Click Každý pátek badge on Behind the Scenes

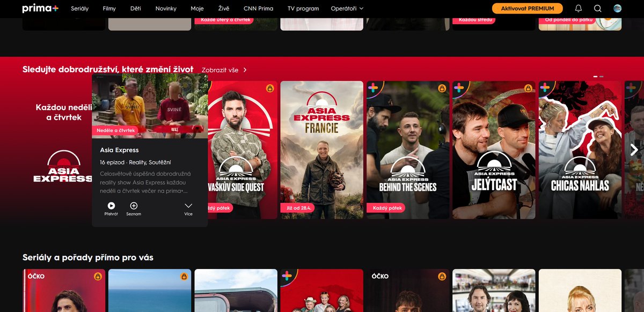coord(385,208)
